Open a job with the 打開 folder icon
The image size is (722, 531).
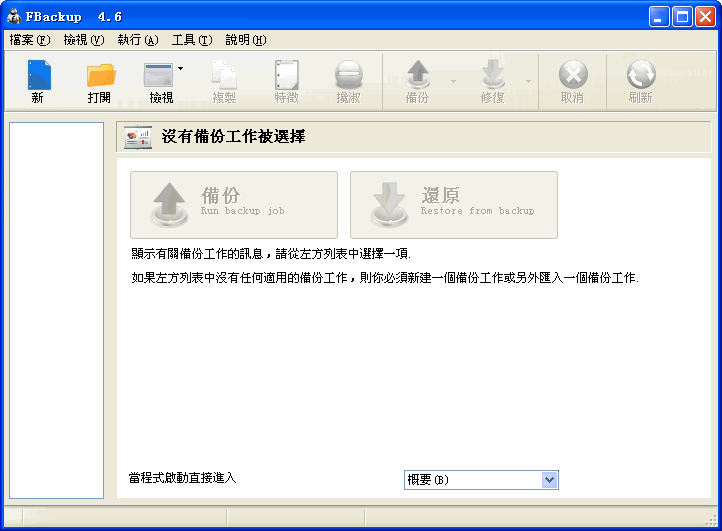(x=100, y=82)
